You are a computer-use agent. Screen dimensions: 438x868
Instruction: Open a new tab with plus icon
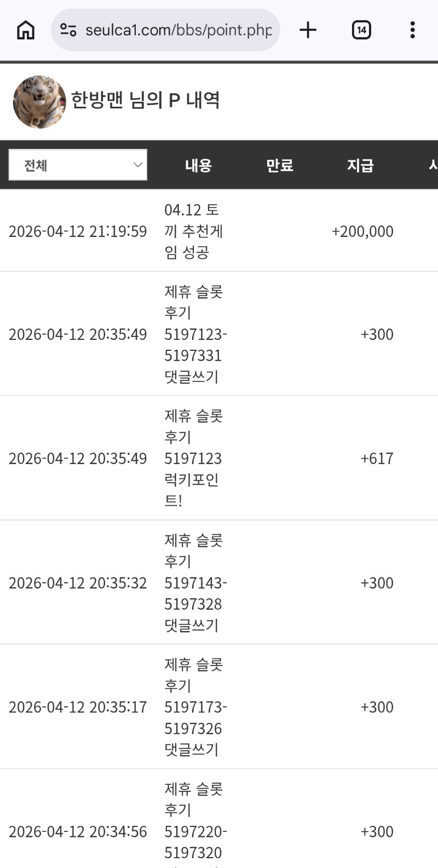point(308,30)
